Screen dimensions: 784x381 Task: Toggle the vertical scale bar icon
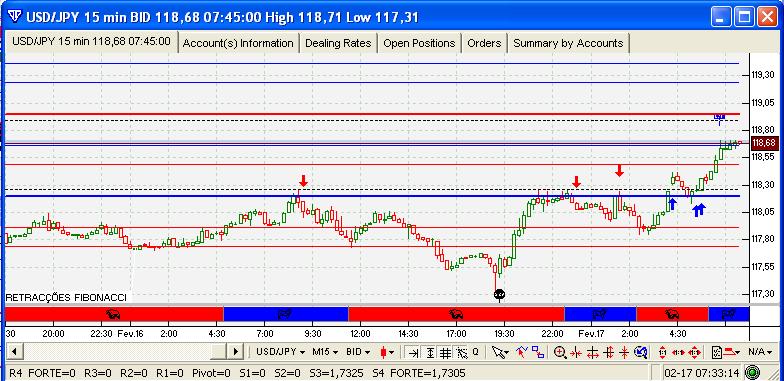(x=430, y=352)
